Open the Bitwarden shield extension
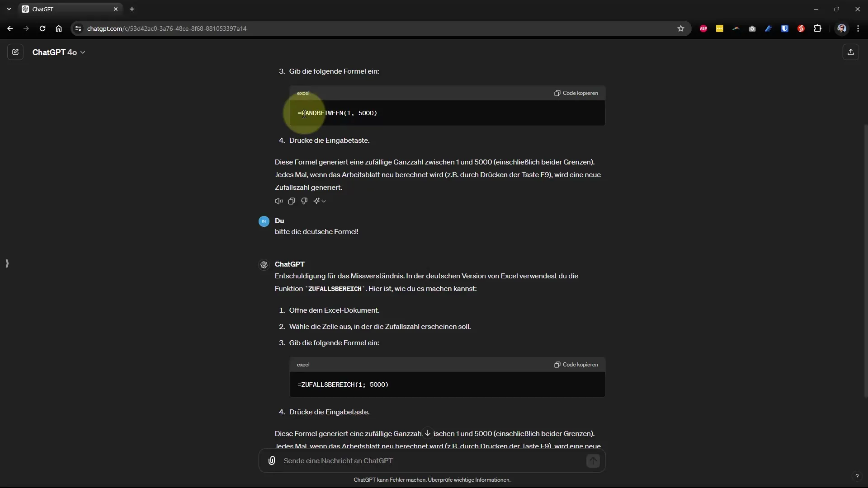868x488 pixels. (785, 28)
